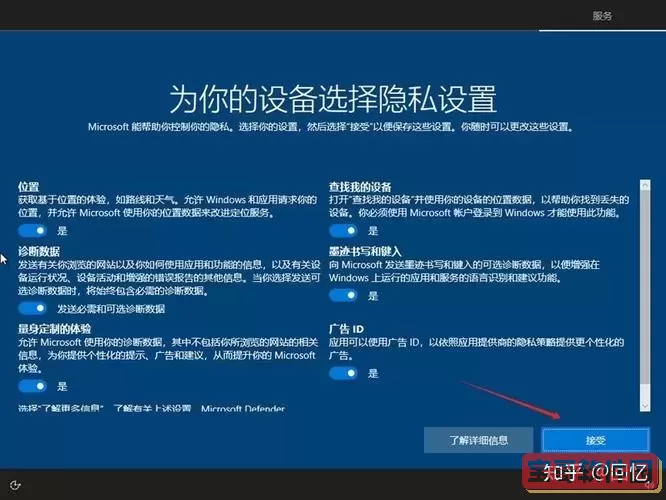Toggle the 诊断数据 diagnostic data switch
Viewport: 666px width, 500px height.
32,308
